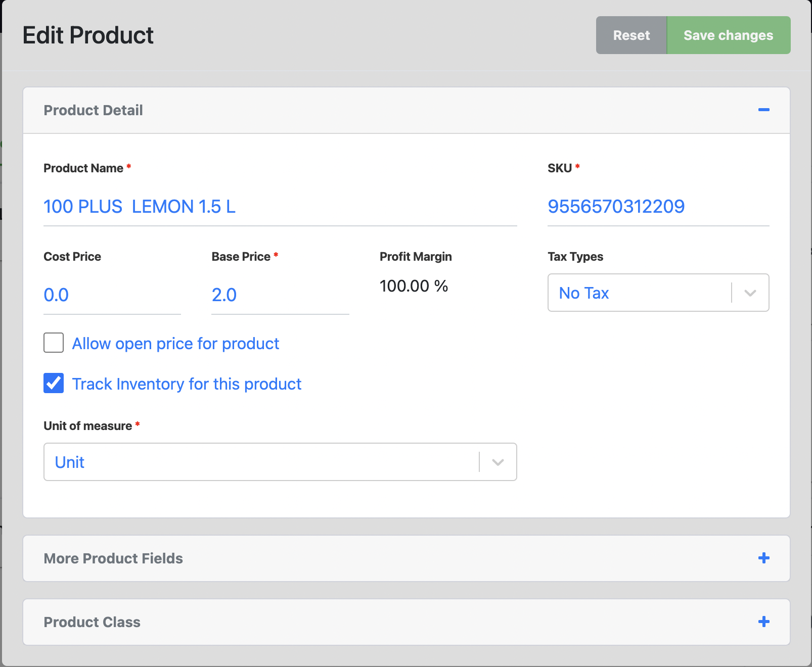Expand Product Class plus icon
The height and width of the screenshot is (667, 812).
pyautogui.click(x=763, y=622)
